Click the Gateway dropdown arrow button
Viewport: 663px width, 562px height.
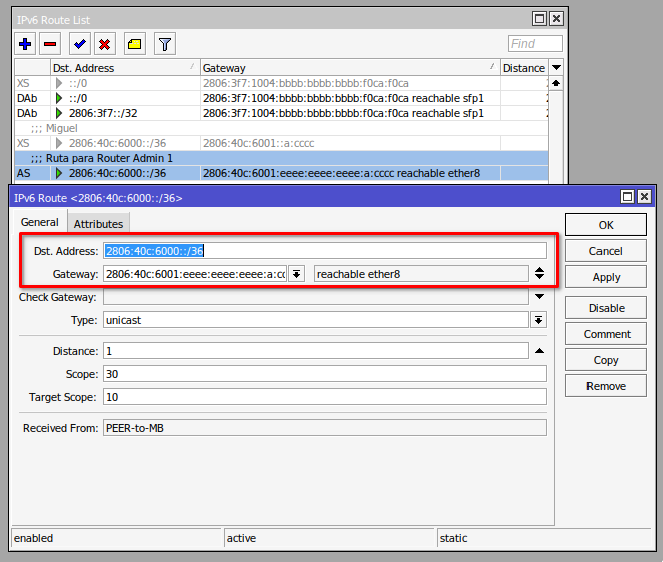point(296,274)
